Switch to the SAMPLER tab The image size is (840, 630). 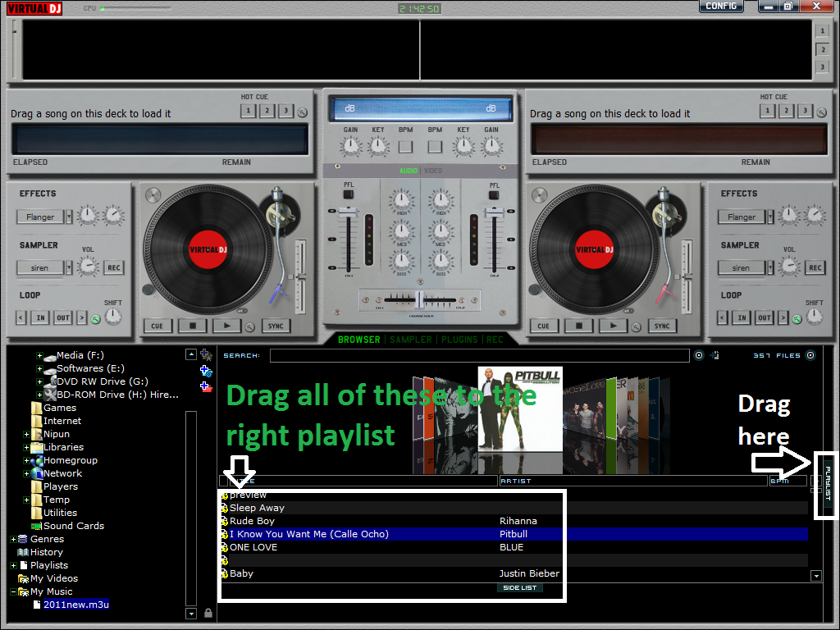(411, 340)
